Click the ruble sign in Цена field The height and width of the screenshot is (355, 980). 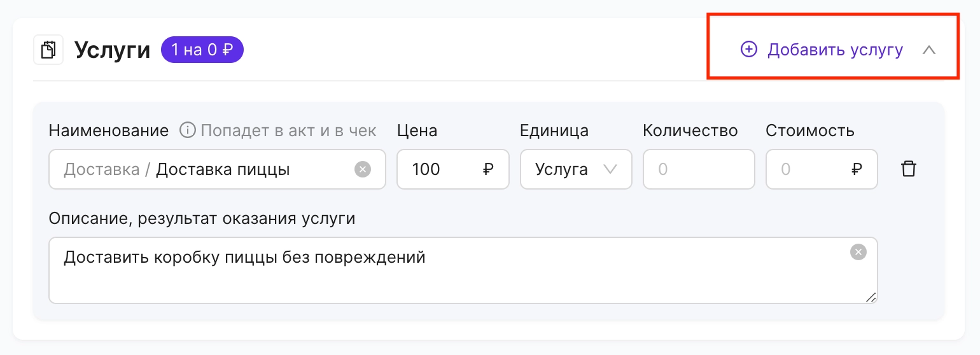click(x=488, y=169)
